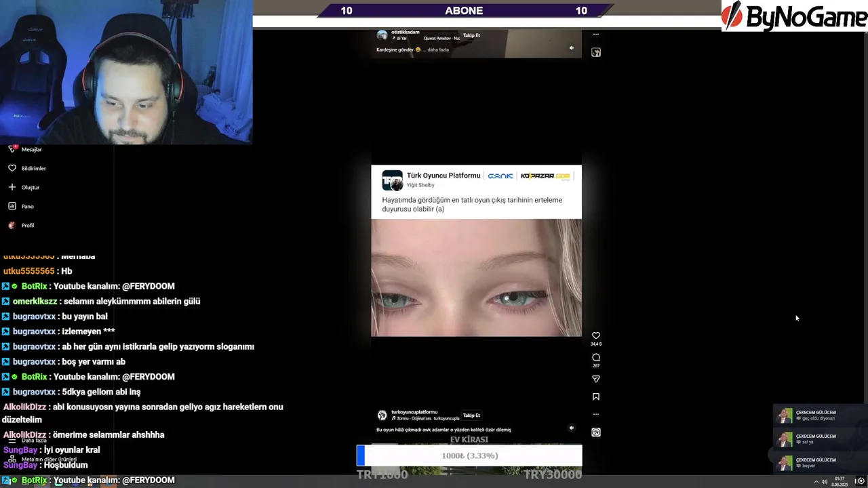The image size is (868, 488).
Task: Click the recording indicator icon in taskbar
Action: tap(861, 481)
